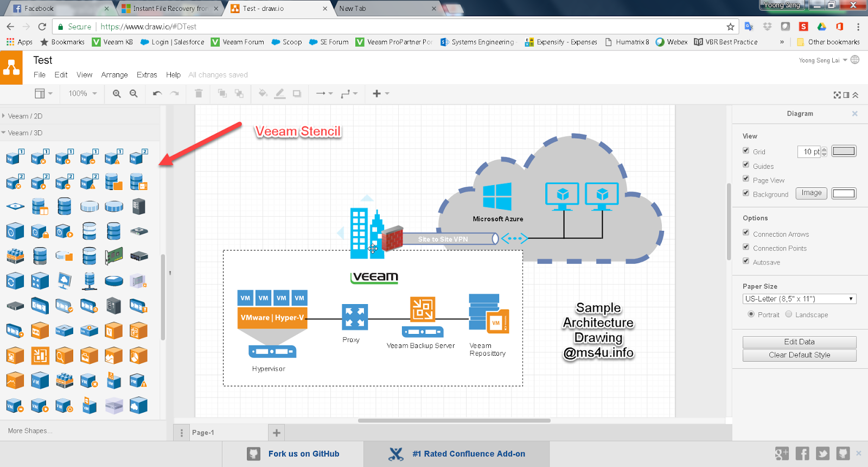Toggle the Background checkbox

tap(746, 193)
